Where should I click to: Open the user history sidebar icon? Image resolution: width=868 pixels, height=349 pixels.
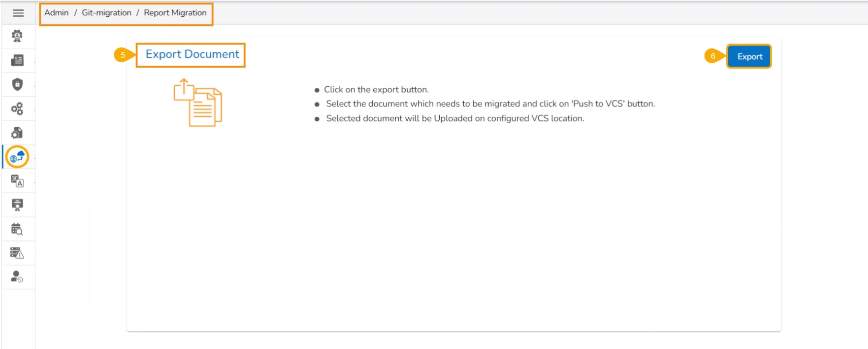[17, 277]
